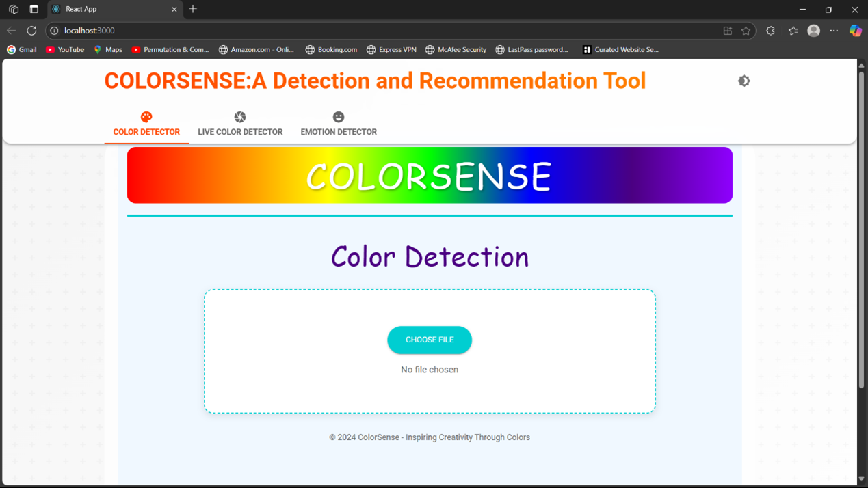Click the user profile avatar icon

click(x=813, y=31)
